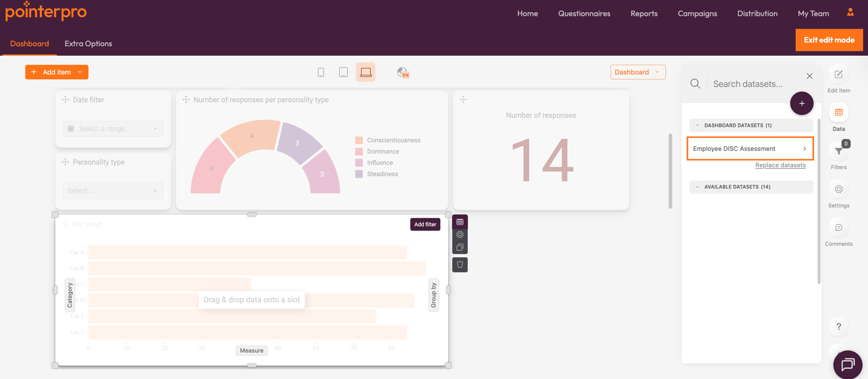Viewport: 868px width, 379px height.
Task: Open the live chat bubble icon
Action: pyautogui.click(x=847, y=365)
